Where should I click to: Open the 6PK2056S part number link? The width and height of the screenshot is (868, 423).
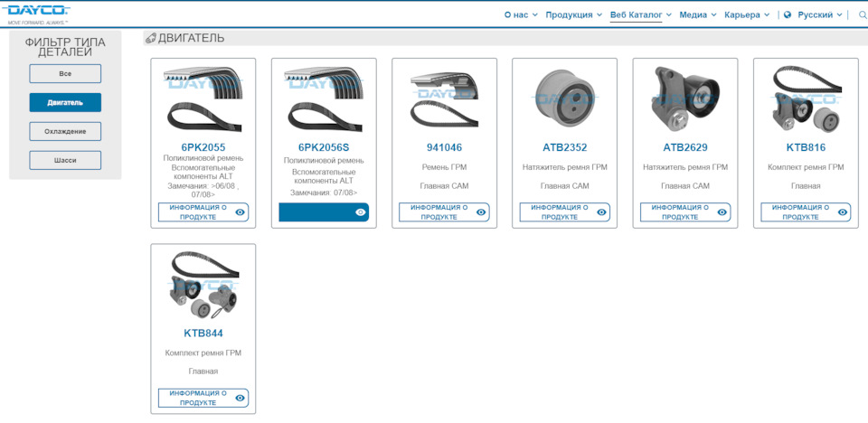tap(324, 147)
